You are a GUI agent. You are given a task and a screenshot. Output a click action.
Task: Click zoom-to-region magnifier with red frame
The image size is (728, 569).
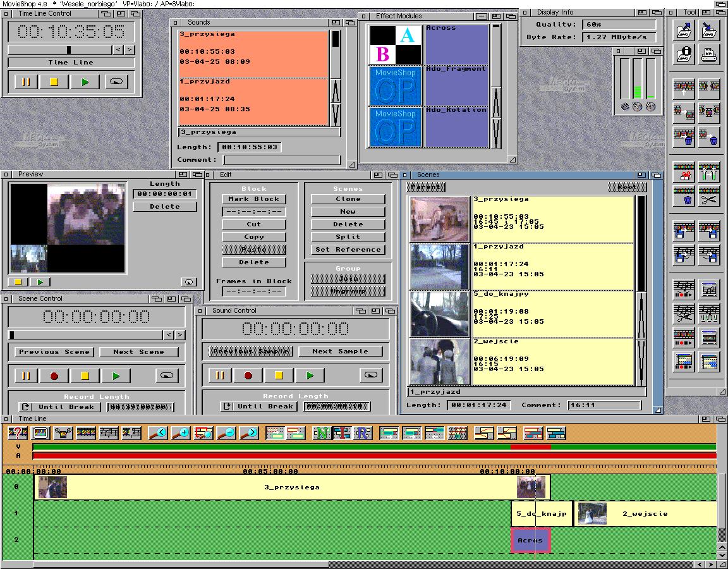[x=204, y=433]
